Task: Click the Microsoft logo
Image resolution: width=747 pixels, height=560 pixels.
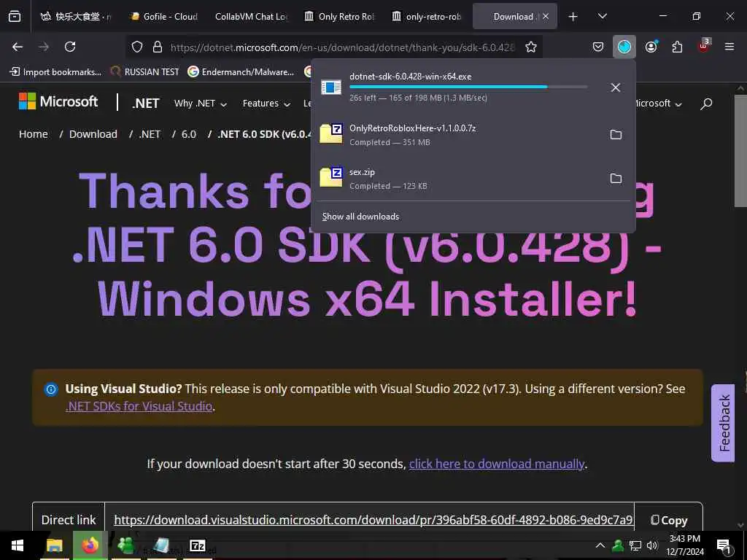Action: click(58, 101)
